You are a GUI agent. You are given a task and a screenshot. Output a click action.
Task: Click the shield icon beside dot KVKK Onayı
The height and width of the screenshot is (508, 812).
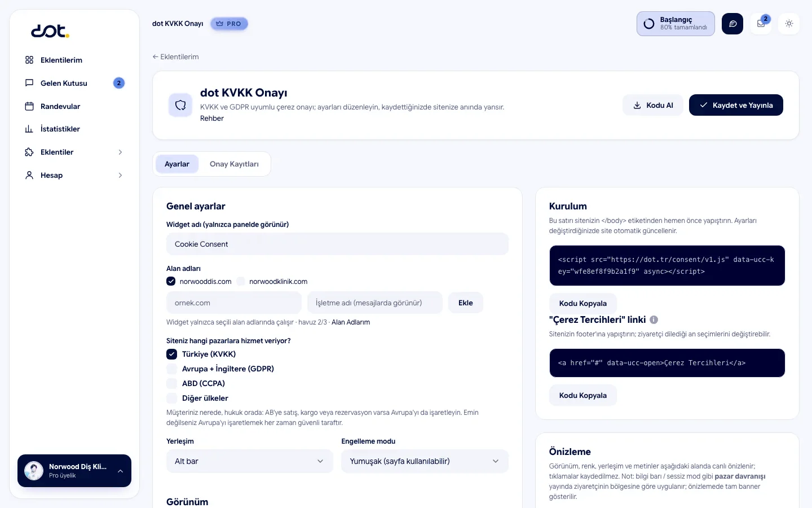[x=180, y=105]
